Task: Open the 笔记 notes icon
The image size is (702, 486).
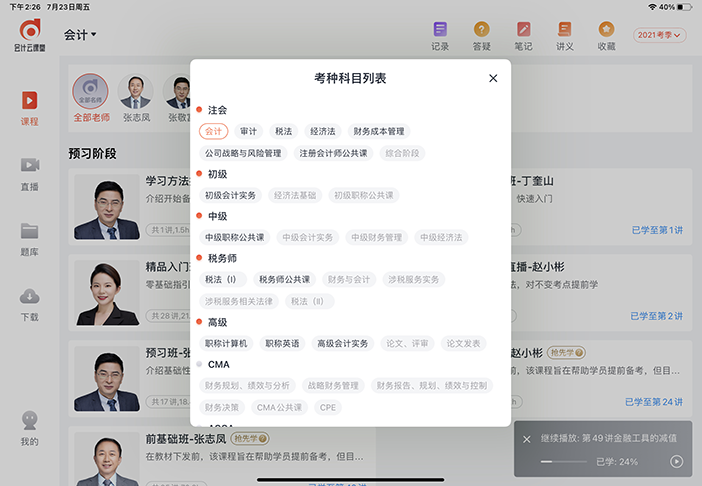Action: tap(523, 35)
